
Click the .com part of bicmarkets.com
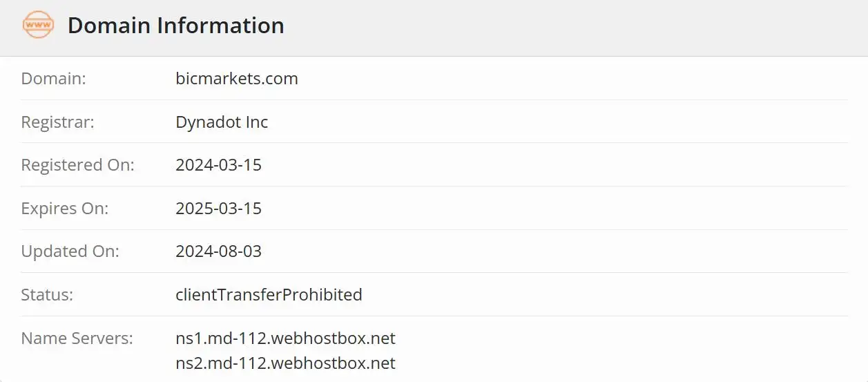(x=284, y=79)
